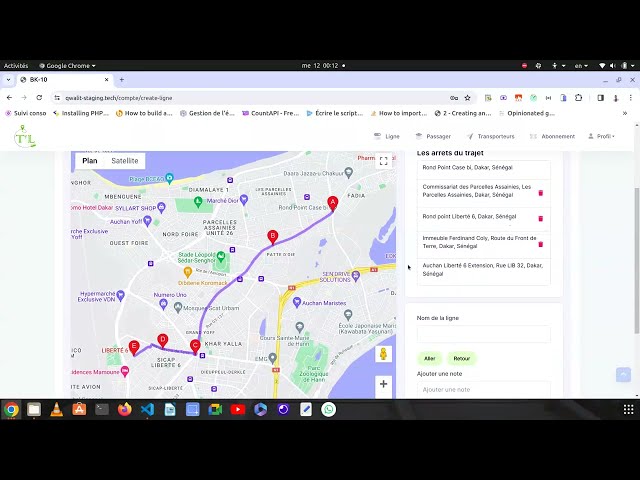Delete the Rond point Liberté 6 stop
This screenshot has width=640, height=480.
coord(540,219)
